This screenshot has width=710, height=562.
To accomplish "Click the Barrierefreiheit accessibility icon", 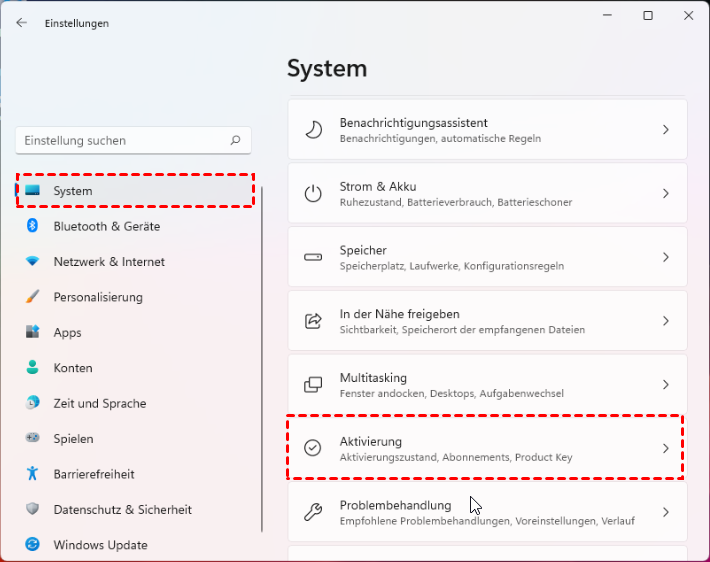I will (33, 474).
